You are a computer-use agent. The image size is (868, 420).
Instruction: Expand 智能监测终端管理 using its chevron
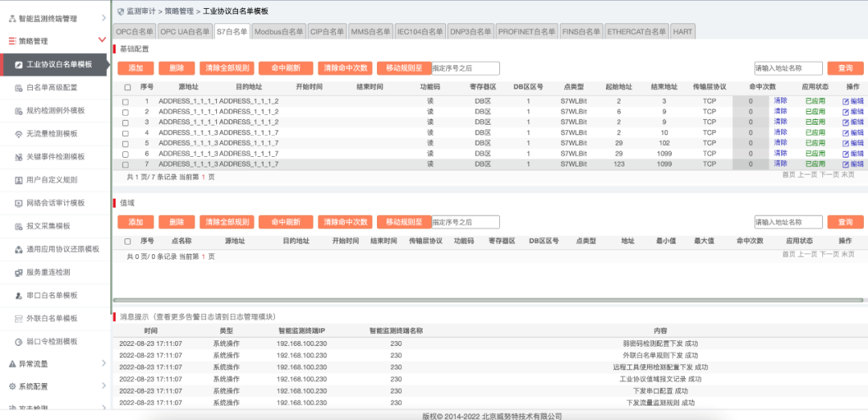(x=104, y=19)
